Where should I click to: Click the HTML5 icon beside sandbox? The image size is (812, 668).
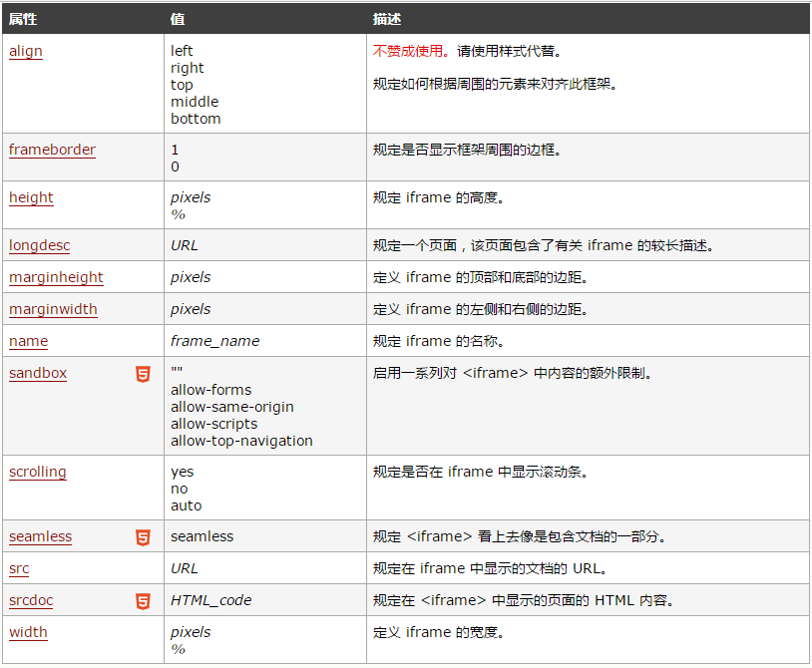(x=143, y=374)
